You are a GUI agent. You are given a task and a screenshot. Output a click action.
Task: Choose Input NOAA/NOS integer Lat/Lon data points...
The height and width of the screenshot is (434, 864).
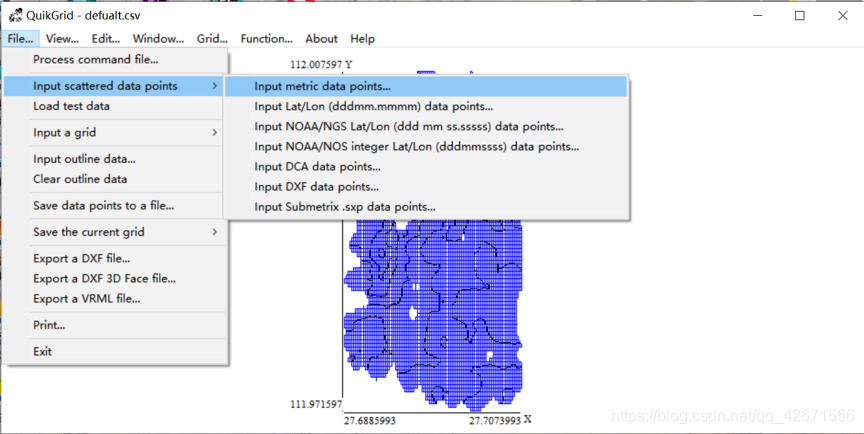point(426,147)
